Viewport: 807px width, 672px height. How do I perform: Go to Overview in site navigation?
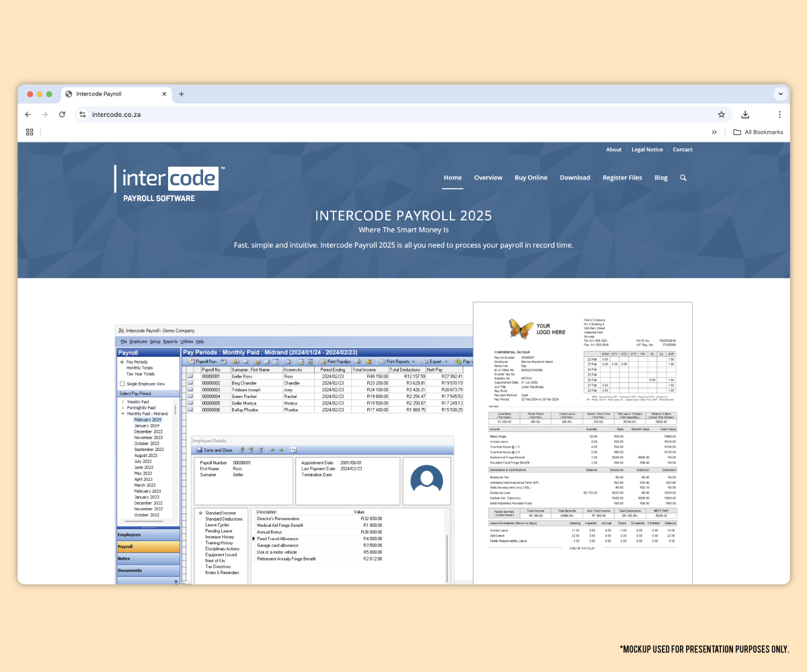point(488,177)
